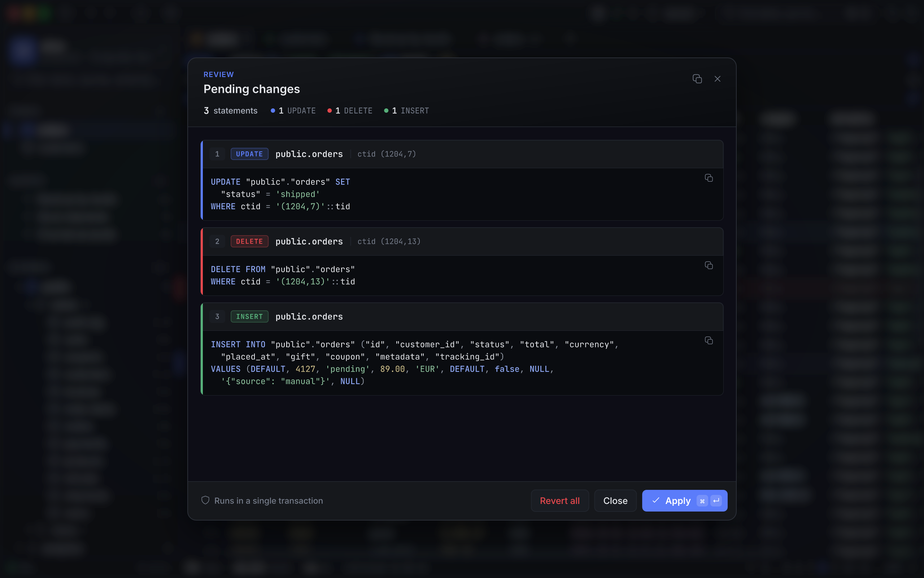The width and height of the screenshot is (924, 578).
Task: Click the '{"source": "manual"}' value in INSERT
Action: click(275, 381)
